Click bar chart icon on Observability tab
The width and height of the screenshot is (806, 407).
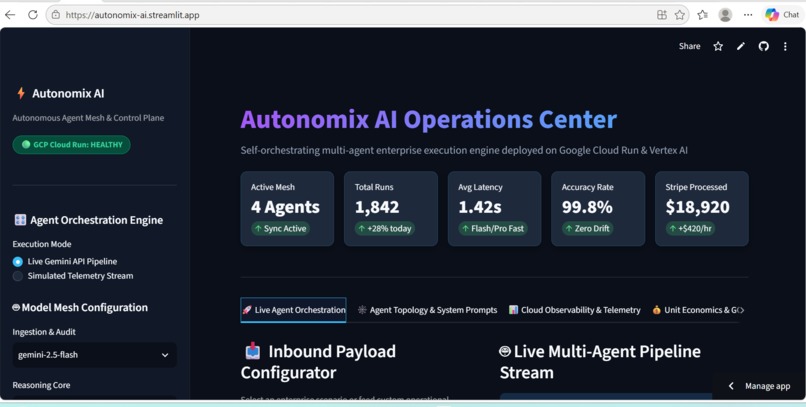pos(513,310)
